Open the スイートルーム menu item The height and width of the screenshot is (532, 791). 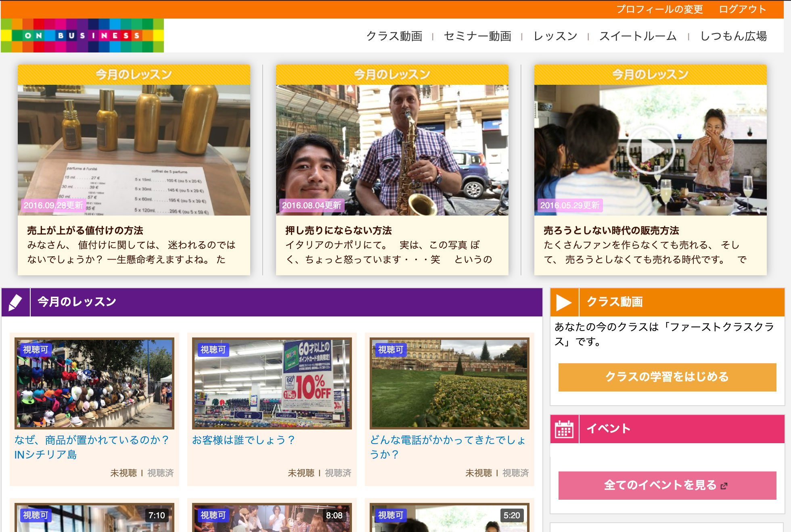tap(638, 36)
